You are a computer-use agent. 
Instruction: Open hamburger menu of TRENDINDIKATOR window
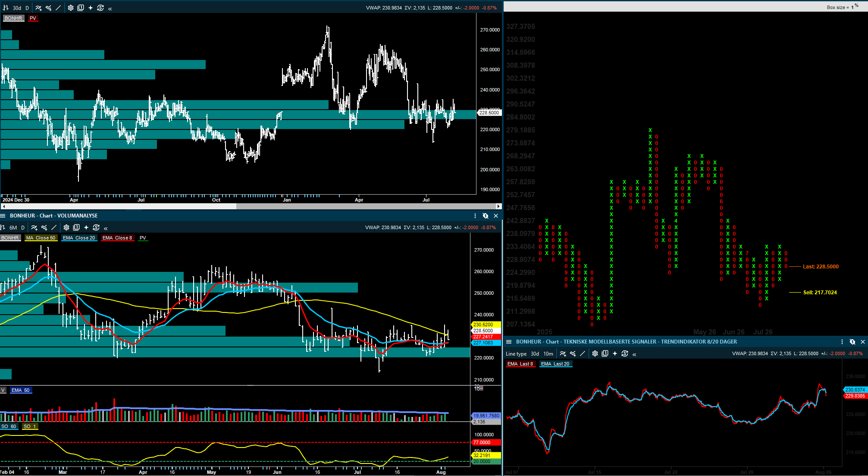click(x=509, y=342)
